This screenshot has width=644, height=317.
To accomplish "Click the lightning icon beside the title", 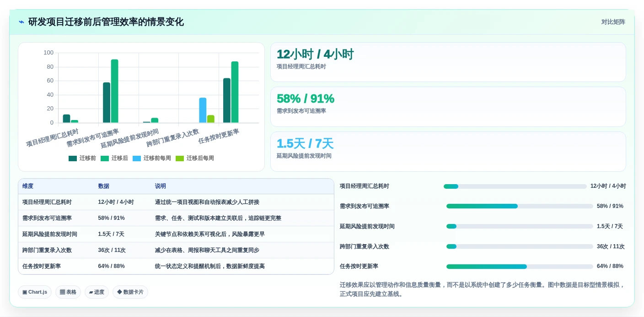I will (x=21, y=22).
